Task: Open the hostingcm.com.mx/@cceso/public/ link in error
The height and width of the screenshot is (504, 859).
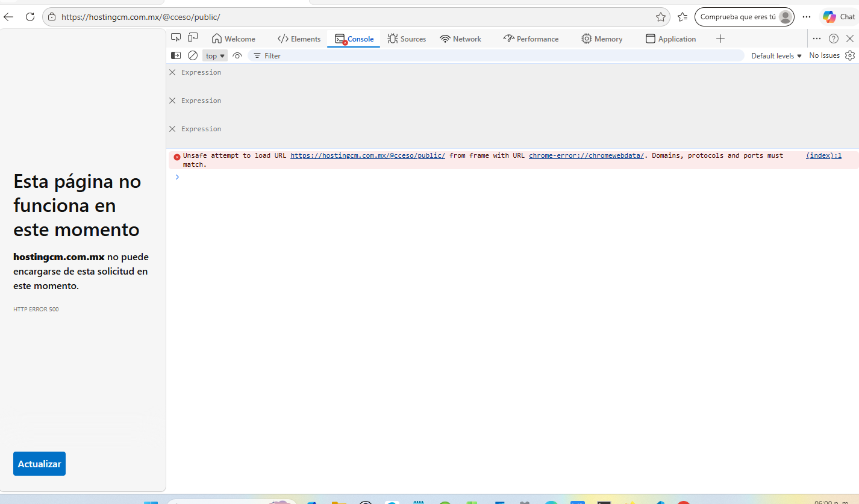Action: click(367, 155)
